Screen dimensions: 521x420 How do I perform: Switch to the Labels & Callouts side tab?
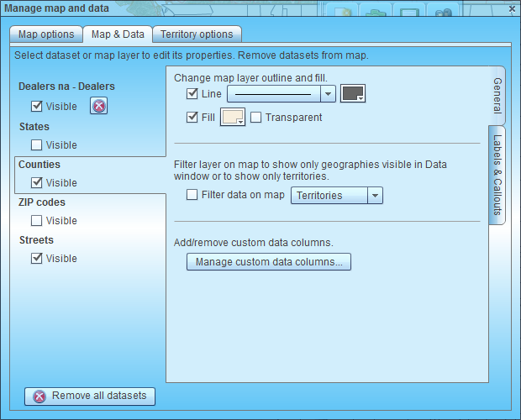pos(497,175)
